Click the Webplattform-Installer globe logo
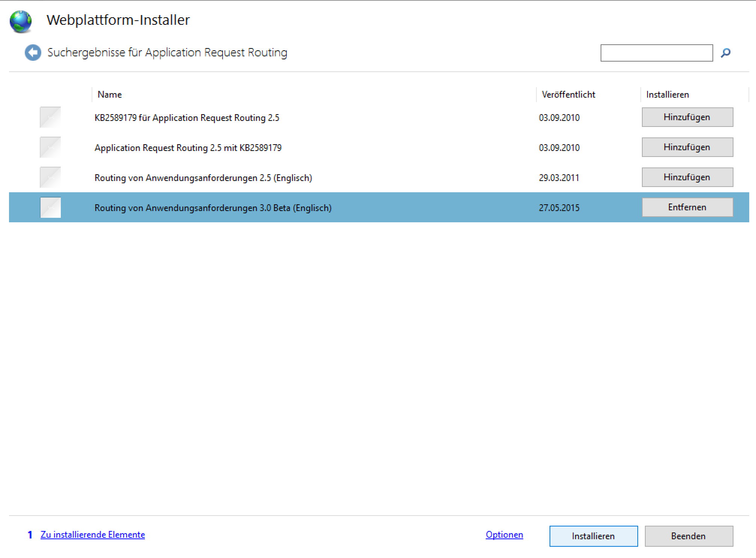The width and height of the screenshot is (756, 558). (21, 21)
